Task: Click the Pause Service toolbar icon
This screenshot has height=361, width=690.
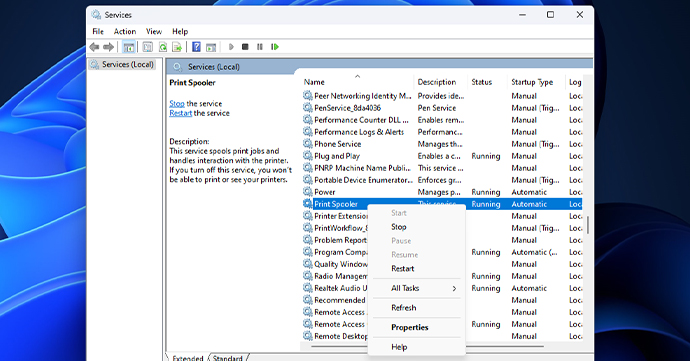Action: [260, 47]
